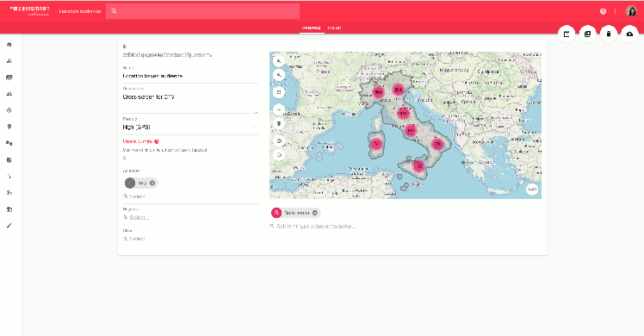The height and width of the screenshot is (336, 644).
Task: Open the three-dot more options menu
Action: point(615,11)
